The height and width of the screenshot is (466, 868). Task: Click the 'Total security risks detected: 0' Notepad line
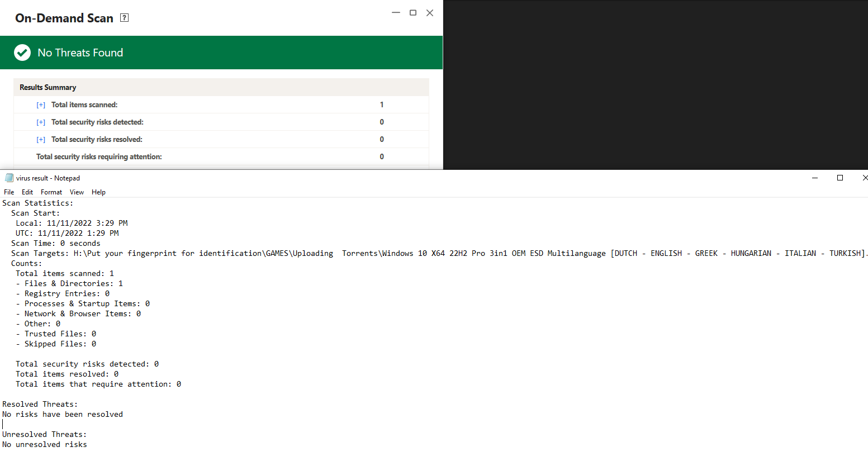click(87, 364)
